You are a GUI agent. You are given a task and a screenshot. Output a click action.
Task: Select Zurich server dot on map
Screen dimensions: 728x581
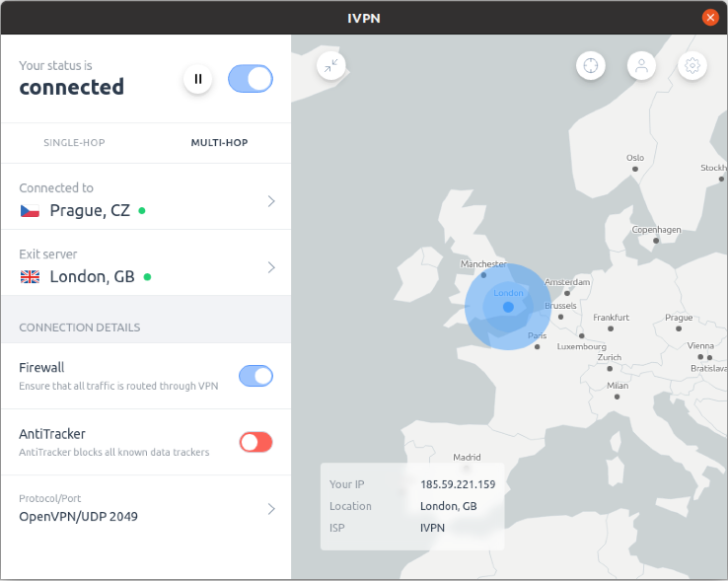pyautogui.click(x=610, y=369)
